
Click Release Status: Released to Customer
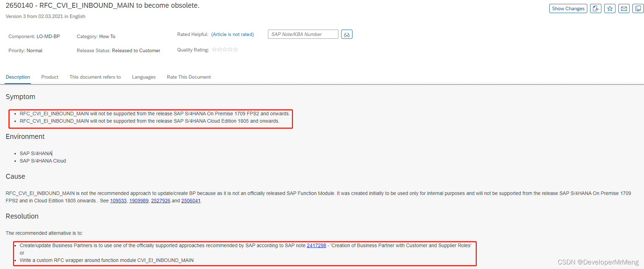coord(118,50)
